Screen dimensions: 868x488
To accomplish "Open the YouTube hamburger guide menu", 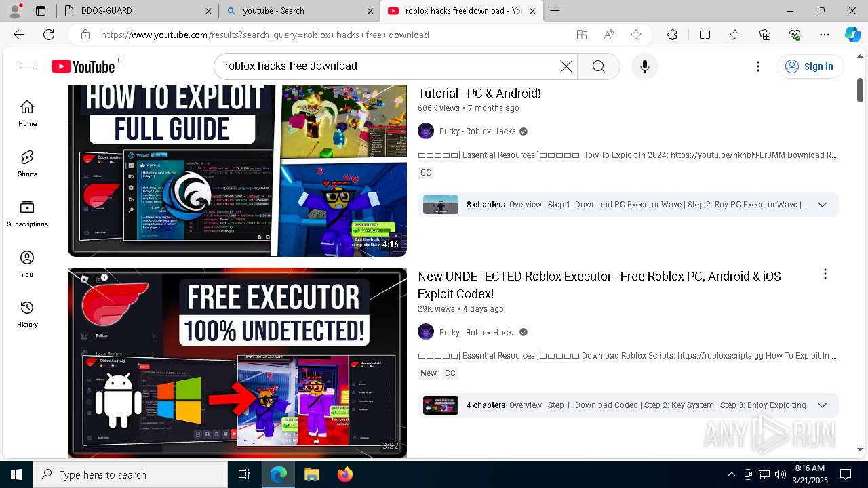I will tap(27, 66).
